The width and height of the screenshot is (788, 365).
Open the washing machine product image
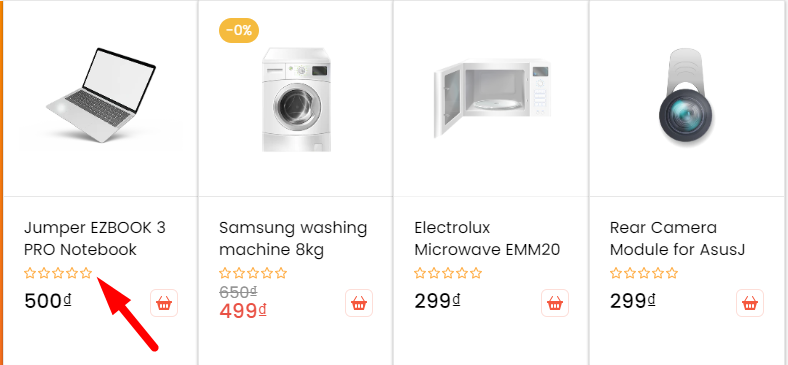[296, 100]
